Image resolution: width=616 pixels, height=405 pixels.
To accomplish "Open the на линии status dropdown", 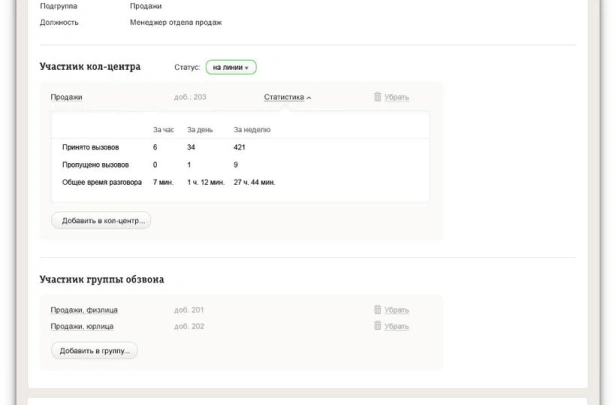I will [231, 67].
